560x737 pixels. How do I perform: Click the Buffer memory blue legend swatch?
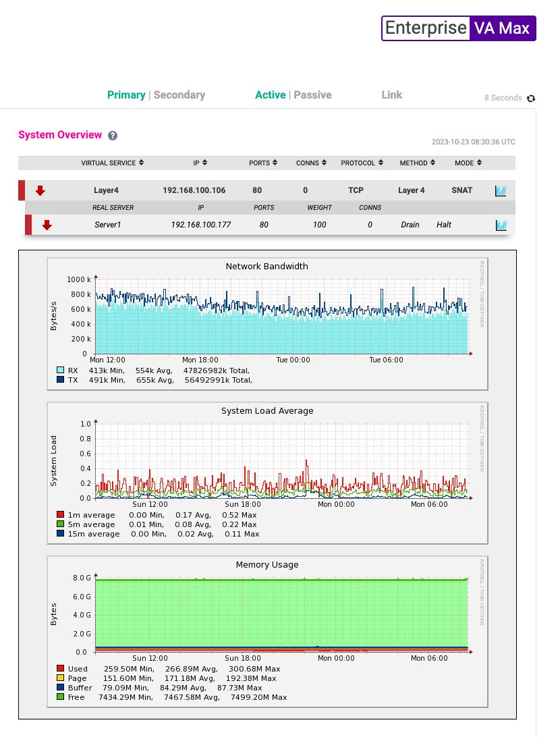[60, 687]
